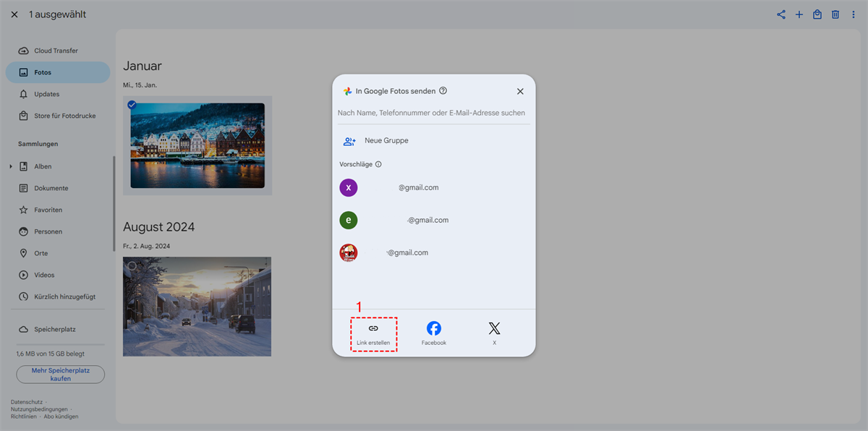Screen dimensions: 868x431
Task: Open Favoriten in the sidebar
Action: [x=48, y=210]
